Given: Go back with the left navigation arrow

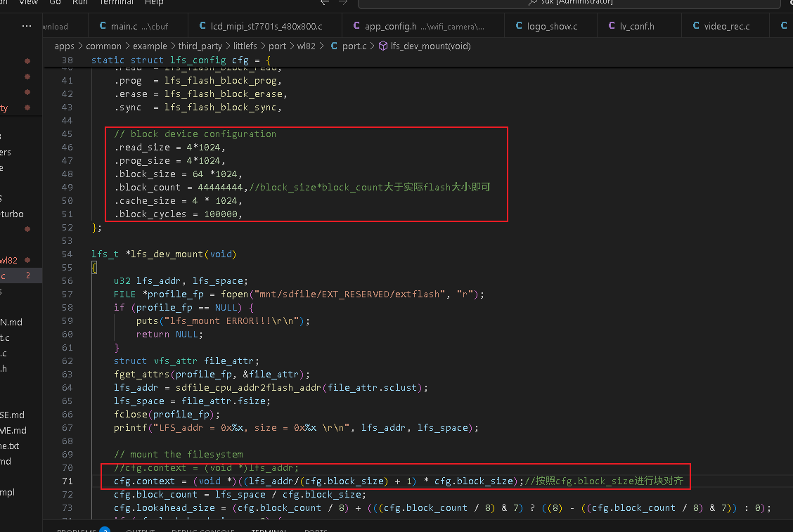Looking at the screenshot, I should click(325, 3).
